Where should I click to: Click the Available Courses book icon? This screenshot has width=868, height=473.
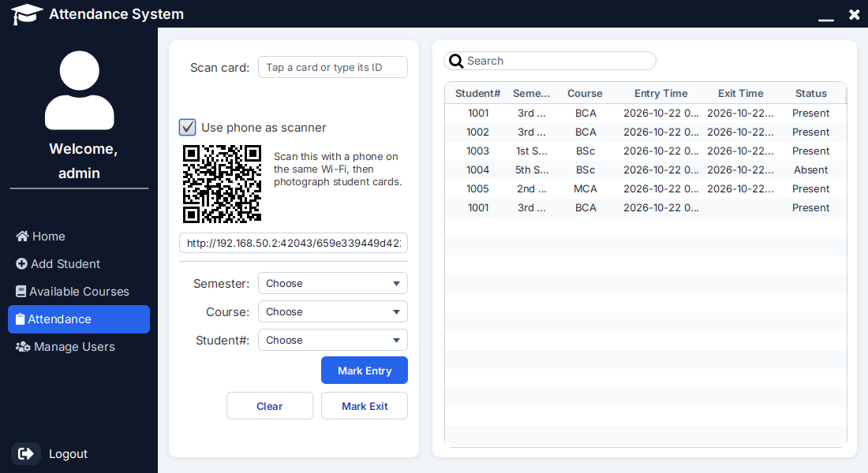coord(21,292)
